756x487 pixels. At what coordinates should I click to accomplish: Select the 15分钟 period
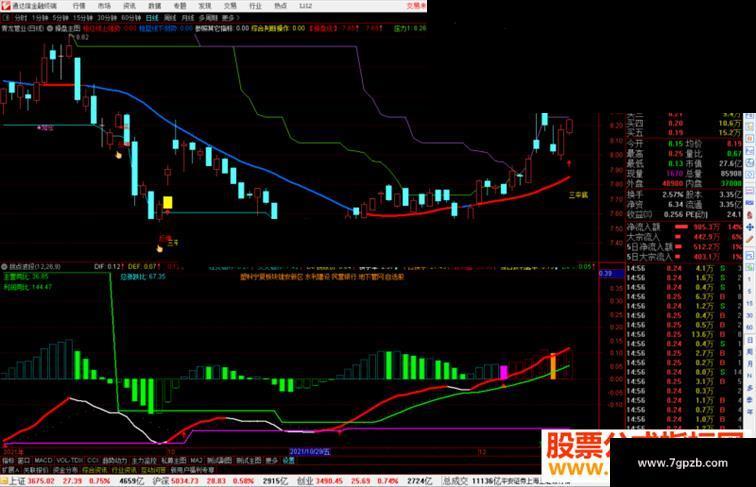[x=83, y=18]
